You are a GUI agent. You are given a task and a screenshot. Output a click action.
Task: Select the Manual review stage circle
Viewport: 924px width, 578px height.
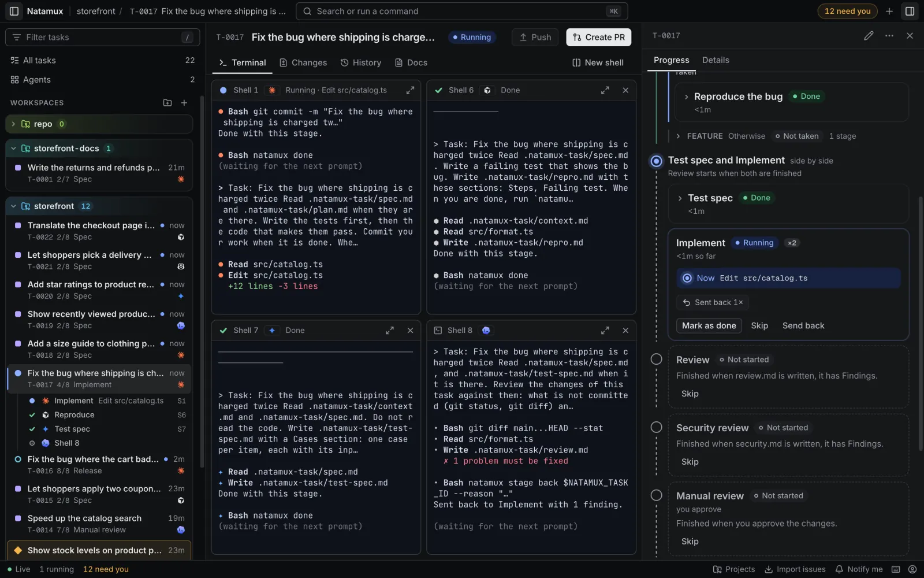click(656, 495)
